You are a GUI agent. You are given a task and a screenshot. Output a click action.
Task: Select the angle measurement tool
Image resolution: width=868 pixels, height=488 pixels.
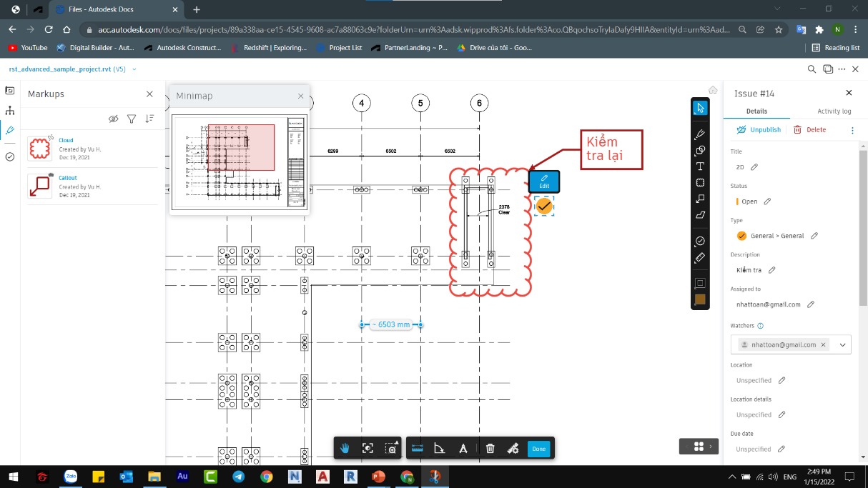coord(440,449)
